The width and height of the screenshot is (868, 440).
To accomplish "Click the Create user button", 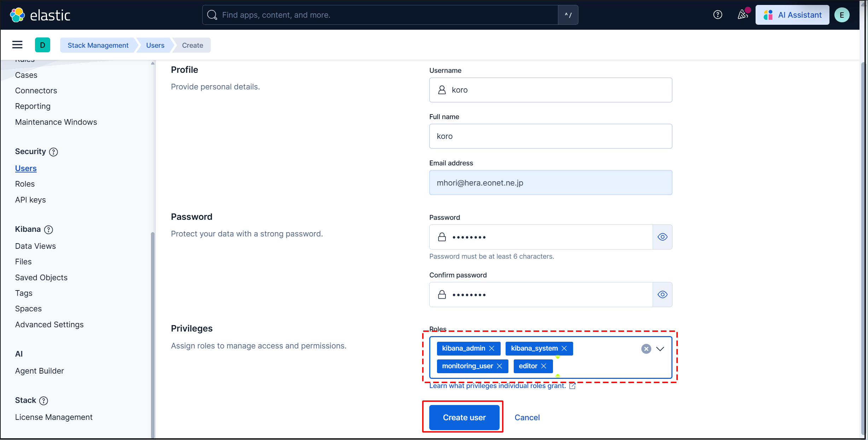I will 464,417.
